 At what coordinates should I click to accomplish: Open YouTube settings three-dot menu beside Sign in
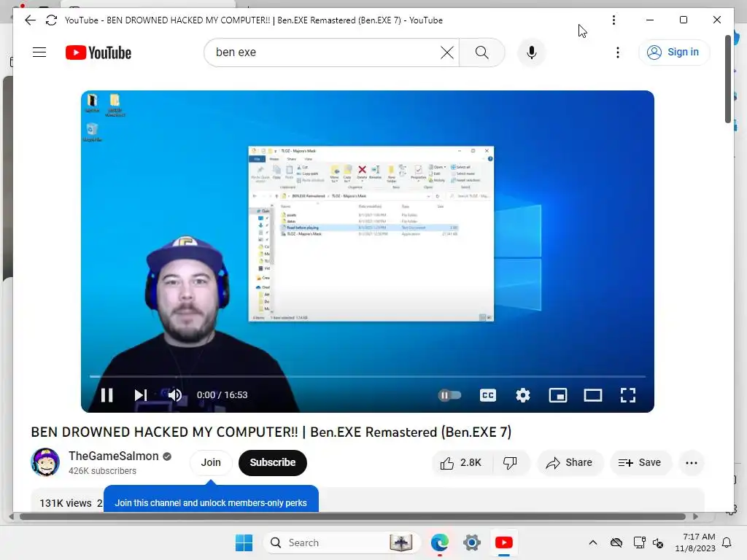tap(618, 52)
